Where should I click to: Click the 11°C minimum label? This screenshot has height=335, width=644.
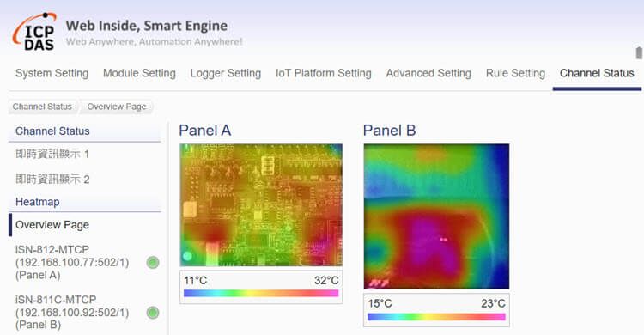[195, 281]
